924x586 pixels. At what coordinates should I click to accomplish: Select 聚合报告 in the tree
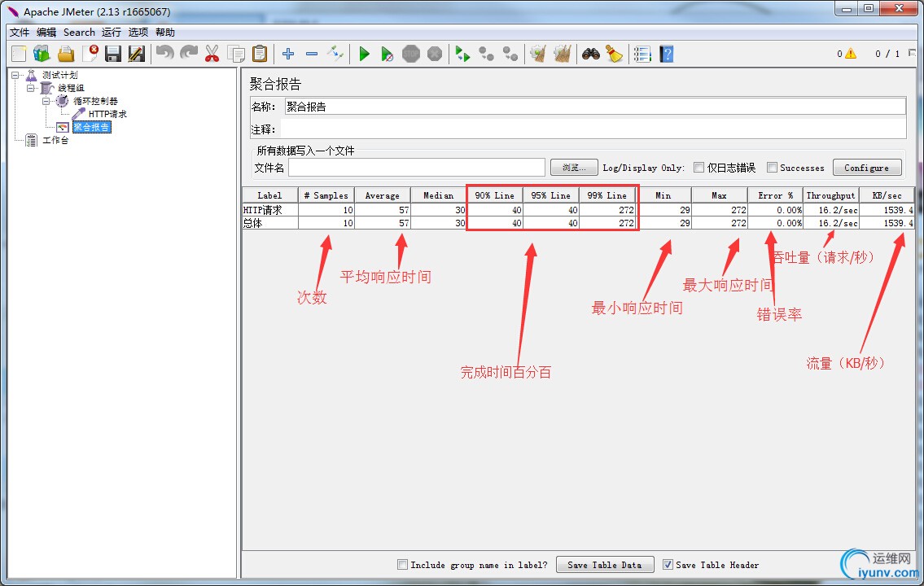[91, 127]
